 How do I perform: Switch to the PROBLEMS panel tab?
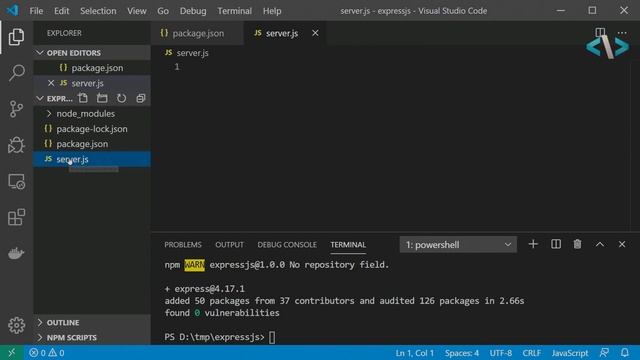(x=183, y=244)
